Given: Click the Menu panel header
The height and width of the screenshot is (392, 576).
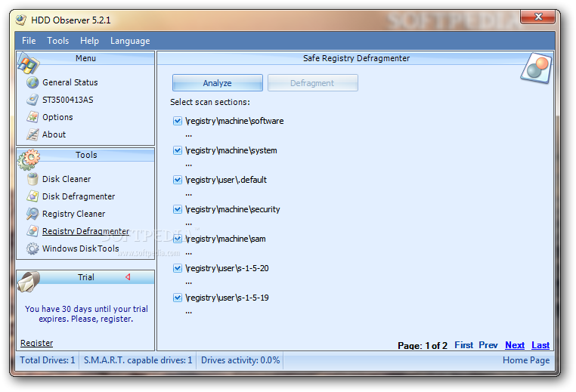Looking at the screenshot, I should click(x=85, y=58).
